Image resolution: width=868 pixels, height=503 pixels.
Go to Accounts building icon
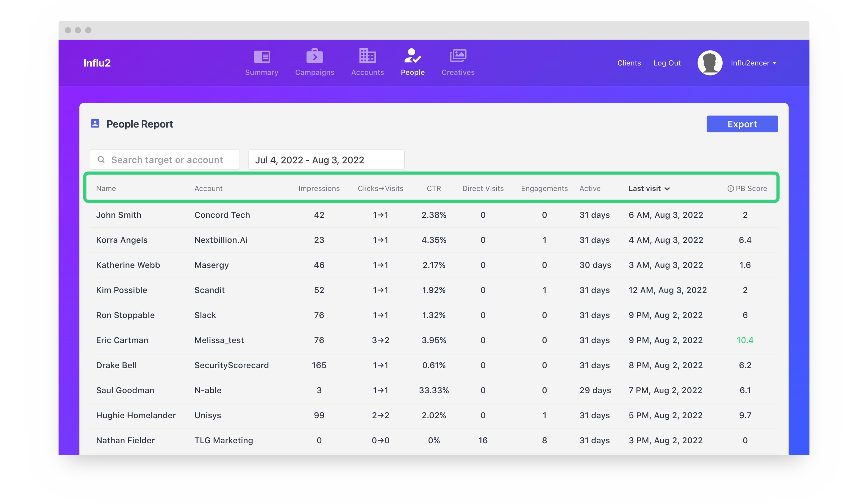(367, 56)
